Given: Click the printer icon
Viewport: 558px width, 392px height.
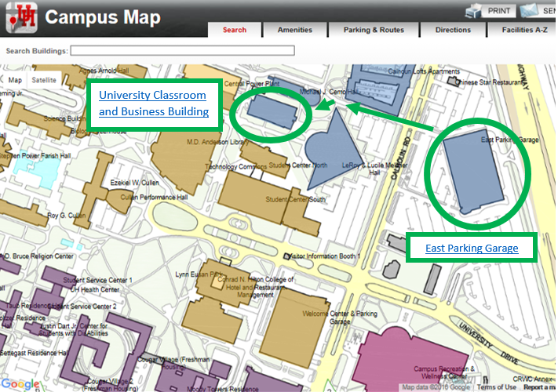Looking at the screenshot, I should pyautogui.click(x=475, y=11).
